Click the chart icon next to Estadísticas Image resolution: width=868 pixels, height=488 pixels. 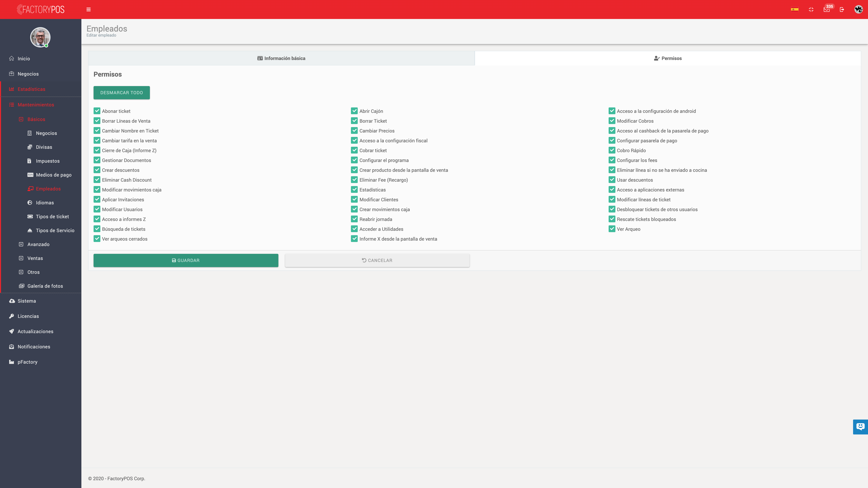12,89
